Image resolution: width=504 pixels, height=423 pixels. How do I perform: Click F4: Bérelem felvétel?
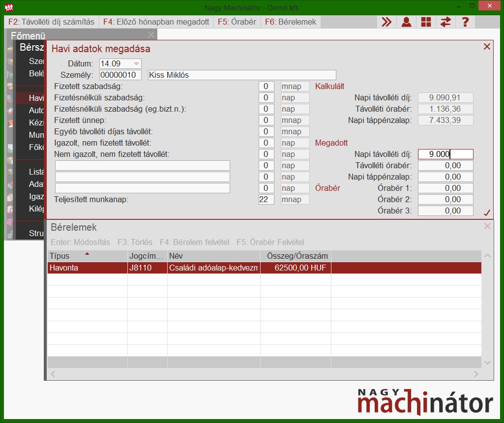194,242
